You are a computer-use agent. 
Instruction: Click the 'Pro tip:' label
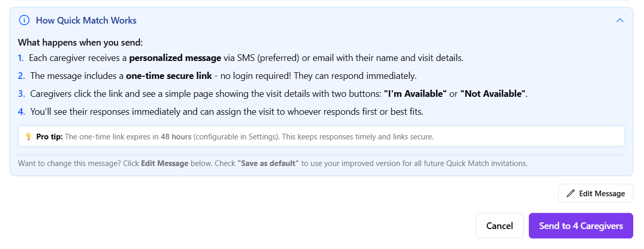(50, 137)
